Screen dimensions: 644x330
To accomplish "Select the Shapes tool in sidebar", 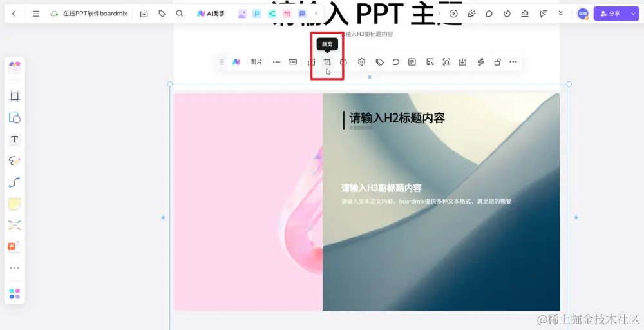I will pos(15,118).
